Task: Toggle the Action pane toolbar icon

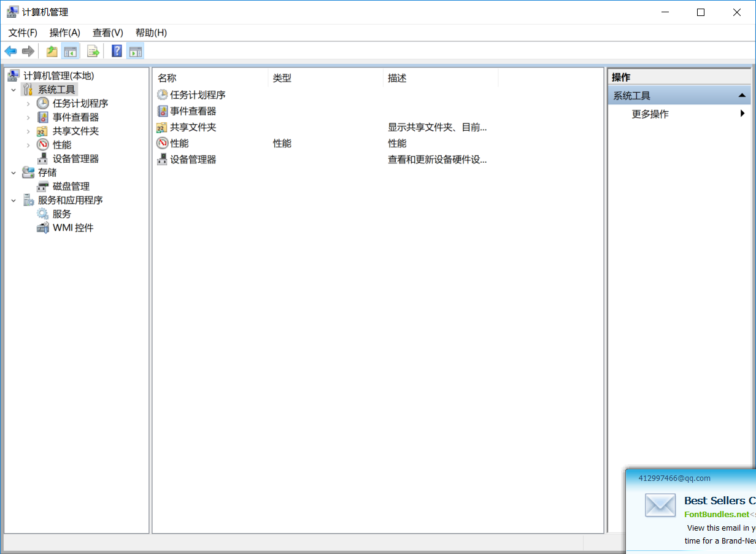Action: [135, 51]
